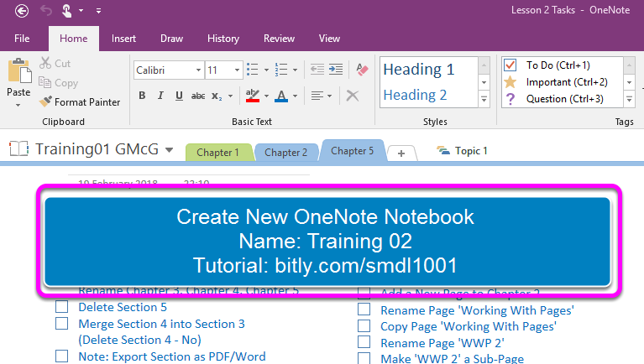Check Delete Section 5 checkbox
Image resolution: width=644 pixels, height=364 pixels.
[61, 307]
